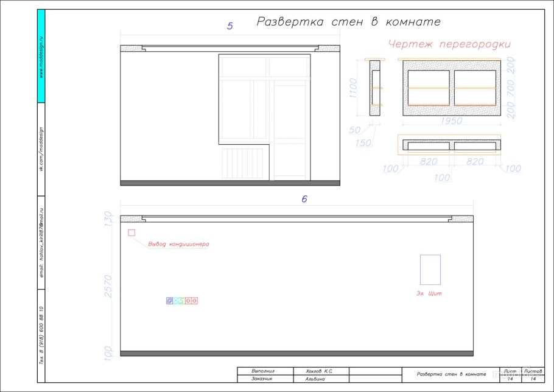Open the www.maddesign.ru link in sidebar
The width and height of the screenshot is (554, 392).
pyautogui.click(x=41, y=56)
